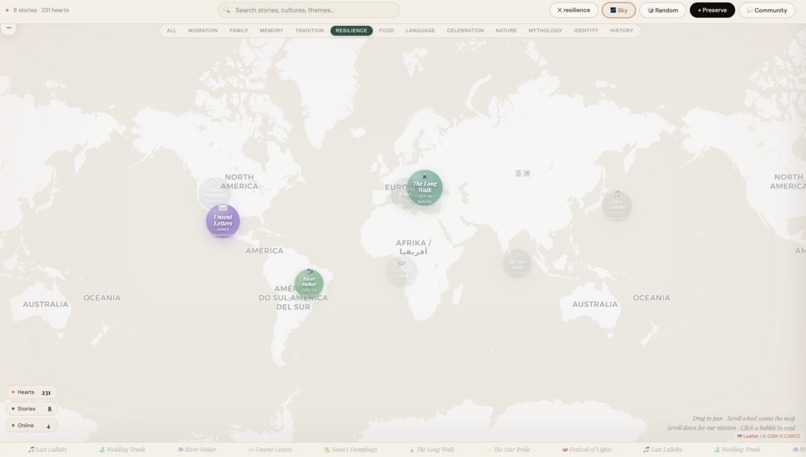
Task: Select the LANGUAGE category filter
Action: pos(420,30)
